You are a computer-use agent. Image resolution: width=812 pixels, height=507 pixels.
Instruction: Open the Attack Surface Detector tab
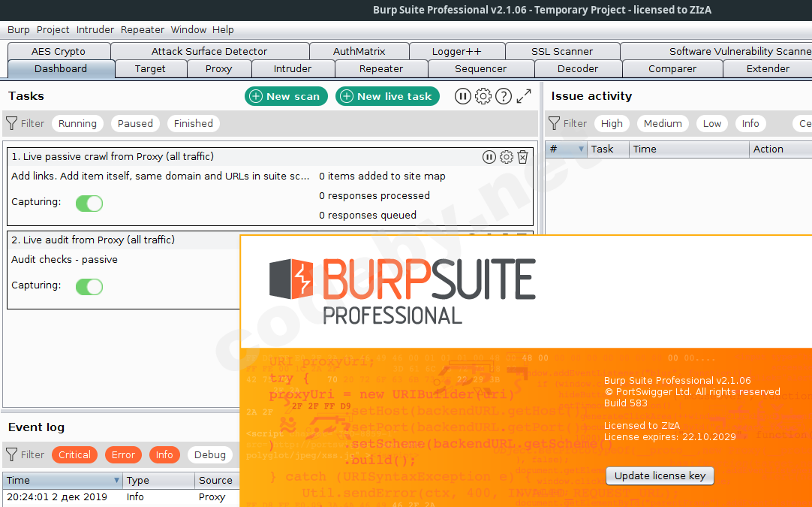coord(209,51)
